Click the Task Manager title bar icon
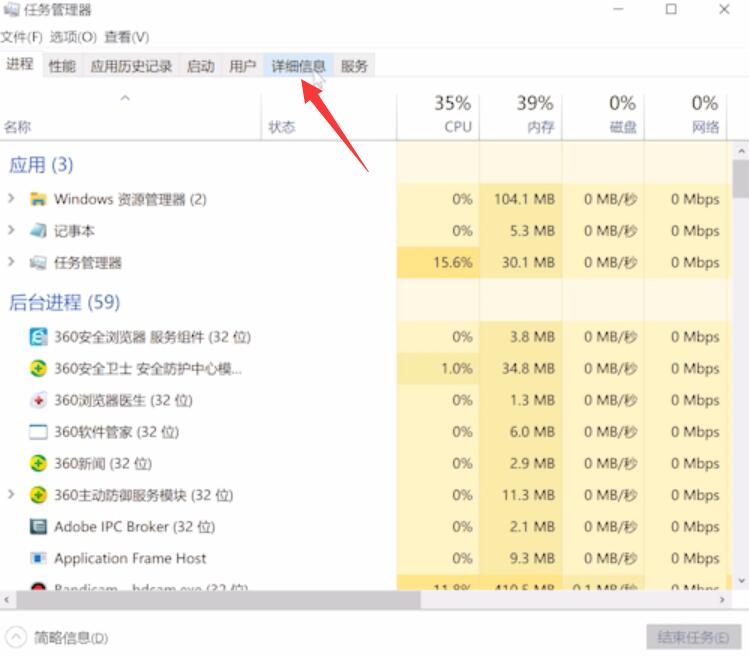This screenshot has height=658, width=749. click(x=11, y=9)
